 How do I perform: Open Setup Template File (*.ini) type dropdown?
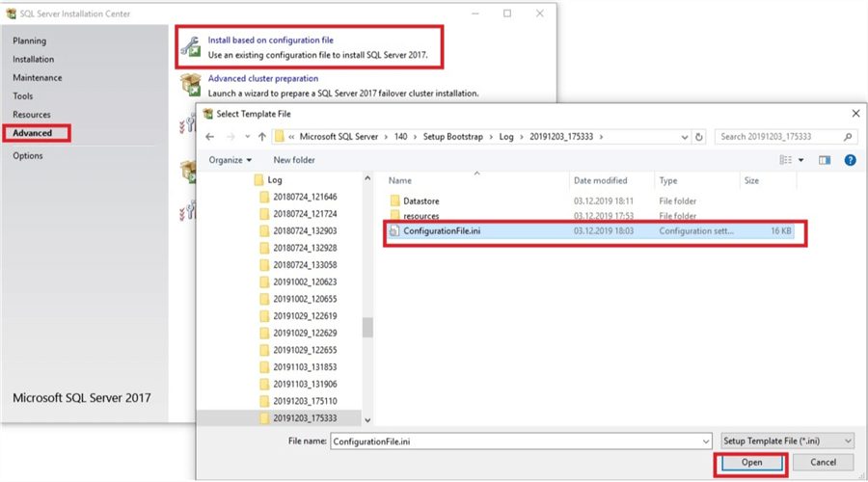coord(787,442)
